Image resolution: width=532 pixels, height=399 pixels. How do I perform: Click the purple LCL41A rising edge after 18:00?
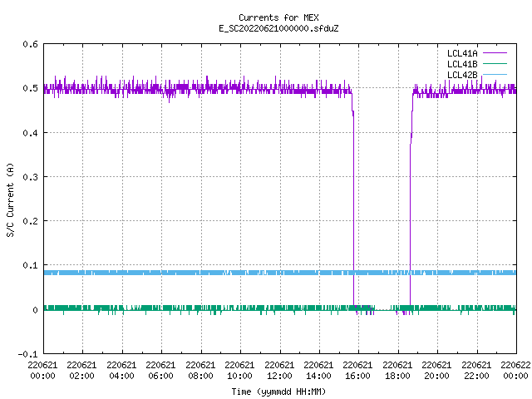(x=410, y=204)
